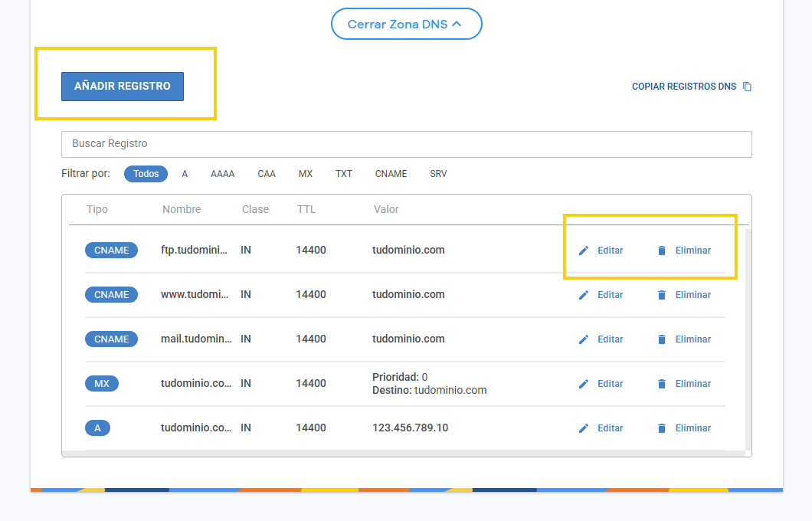
Task: Click the www.tudomi... name cell
Action: (x=195, y=295)
